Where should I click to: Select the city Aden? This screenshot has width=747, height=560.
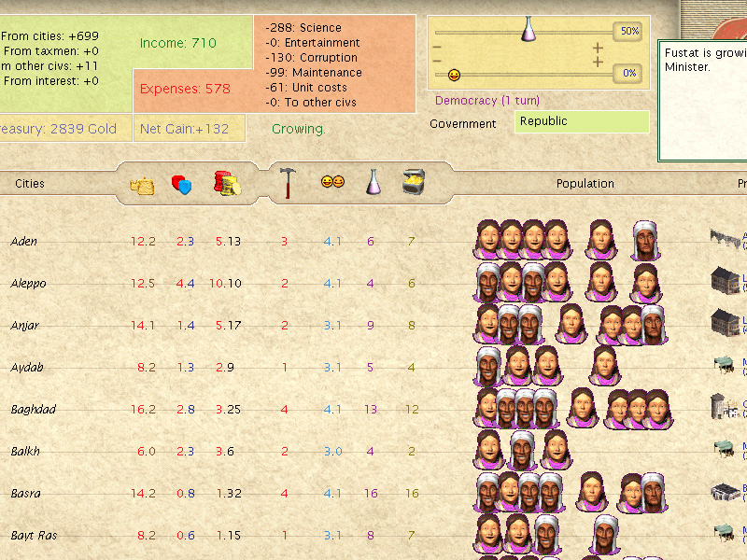click(x=24, y=242)
